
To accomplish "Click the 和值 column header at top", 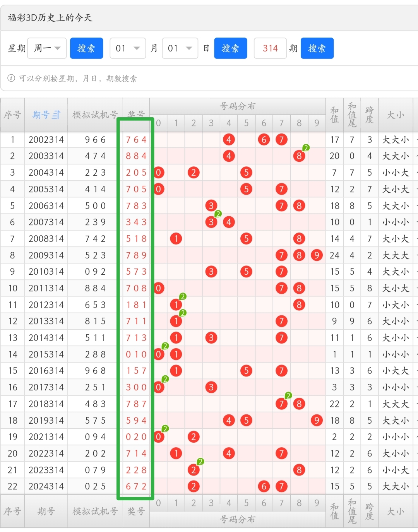I will pyautogui.click(x=334, y=115).
